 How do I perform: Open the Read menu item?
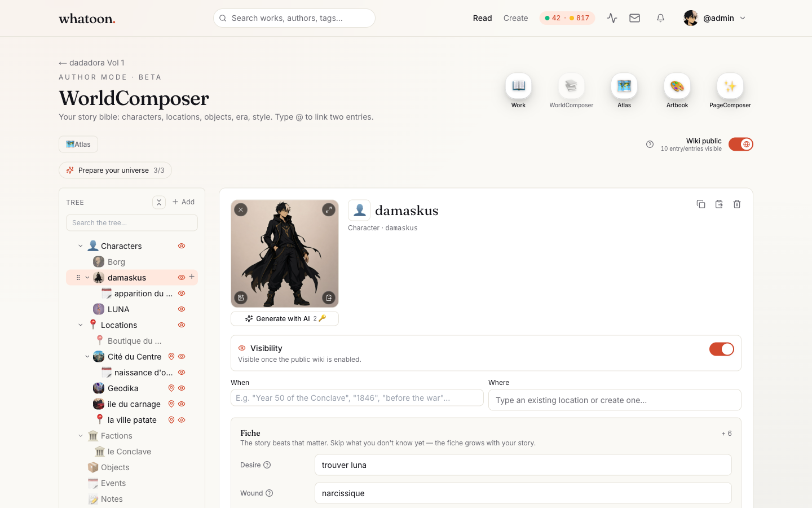[x=483, y=18]
